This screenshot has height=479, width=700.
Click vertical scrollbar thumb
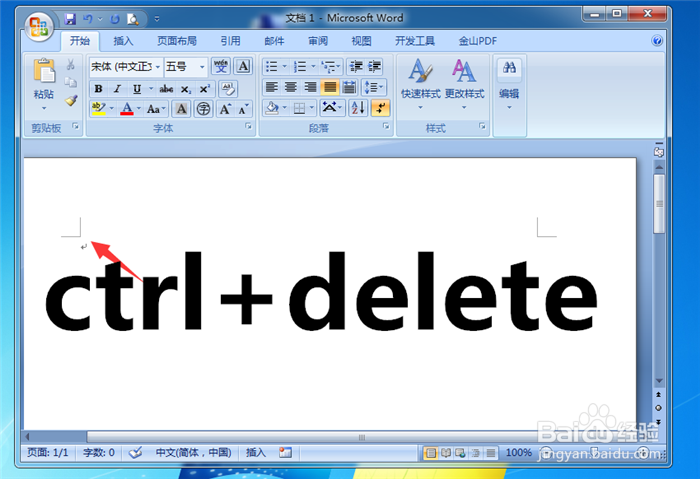pos(659,204)
